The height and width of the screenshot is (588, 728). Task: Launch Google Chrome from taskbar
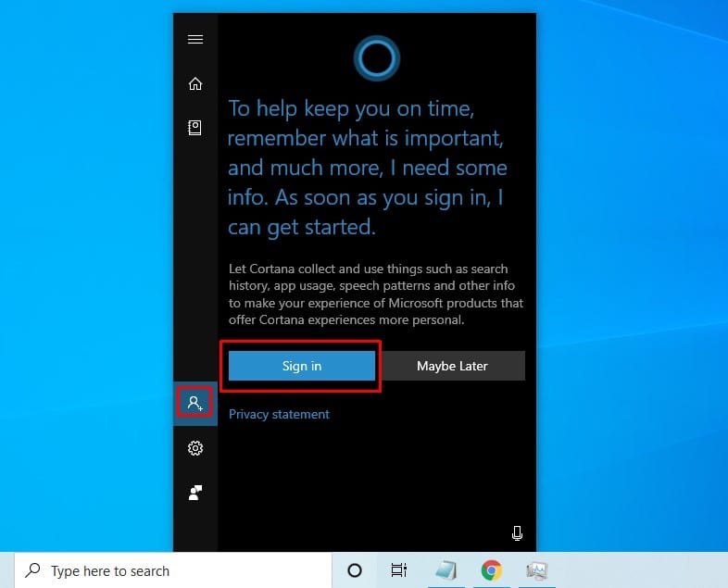491,570
